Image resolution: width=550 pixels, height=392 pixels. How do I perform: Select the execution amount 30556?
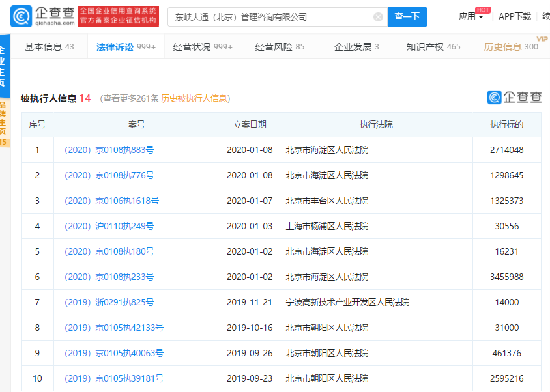tap(507, 226)
